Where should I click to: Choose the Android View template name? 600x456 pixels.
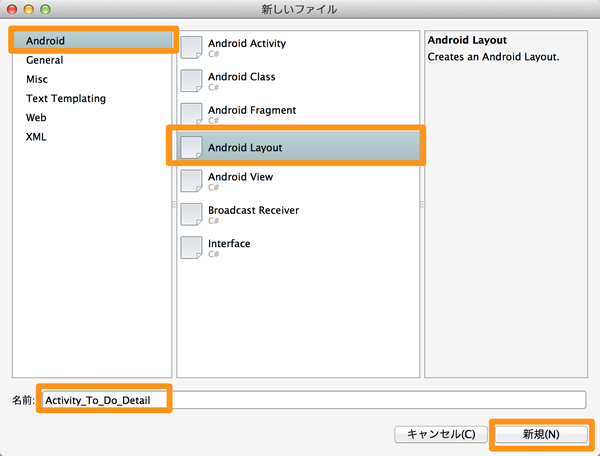click(x=240, y=177)
